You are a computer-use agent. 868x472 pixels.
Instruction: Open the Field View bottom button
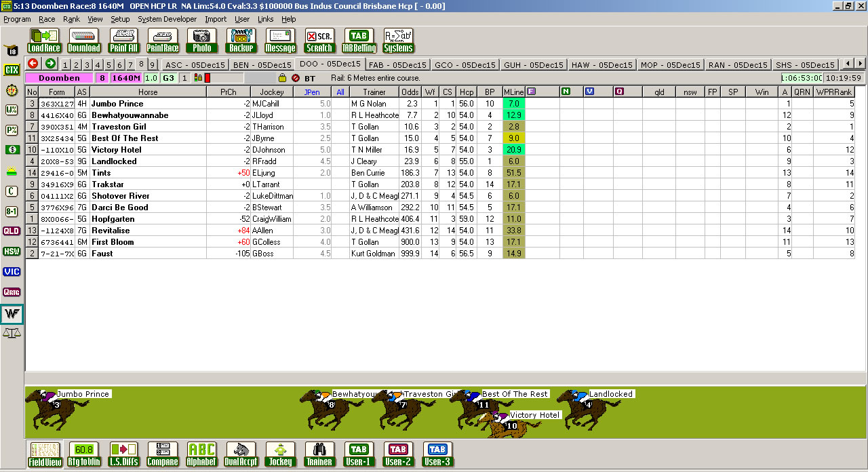point(45,454)
